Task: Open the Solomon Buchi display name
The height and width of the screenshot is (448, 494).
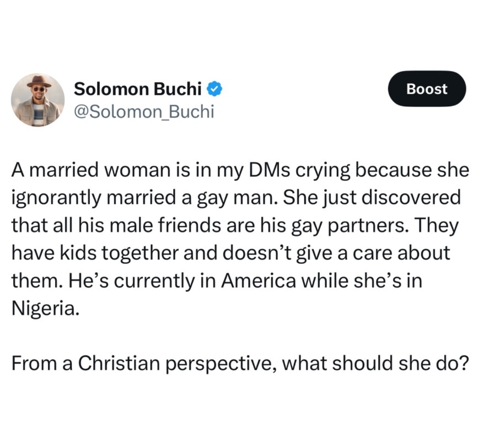Action: pyautogui.click(x=138, y=88)
